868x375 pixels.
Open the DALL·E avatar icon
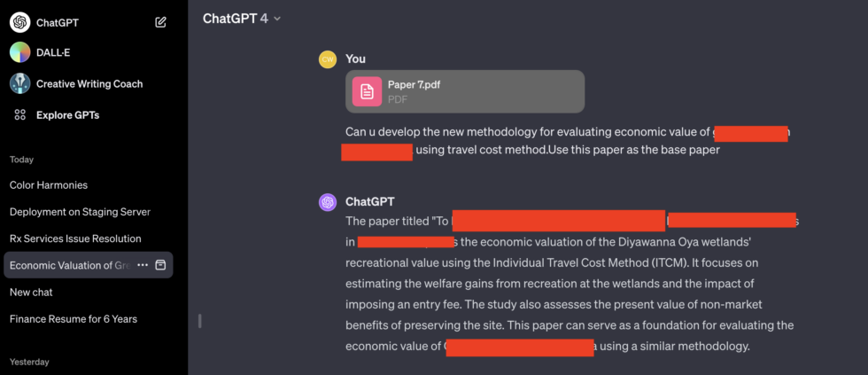point(19,52)
